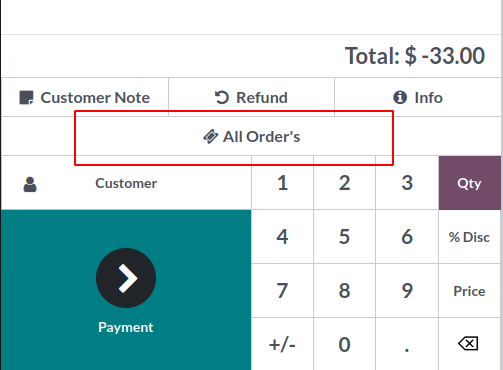This screenshot has height=370, width=503.
Task: Tap number 9 on the numpad
Action: pos(407,291)
